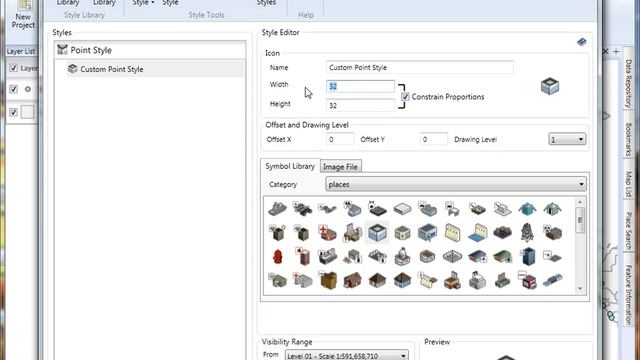The image size is (640, 360).
Task: Click the circle point symbol in Layer List
Action: (x=28, y=89)
